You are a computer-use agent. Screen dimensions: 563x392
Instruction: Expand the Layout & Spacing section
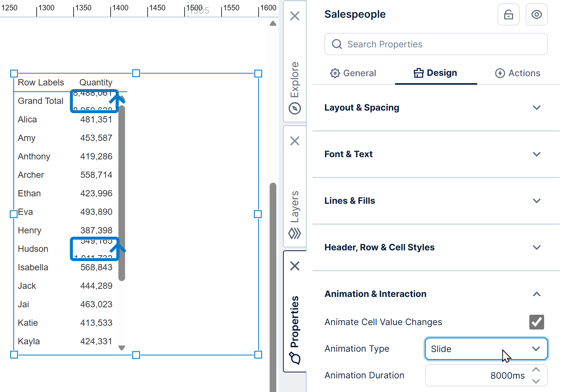tap(537, 108)
